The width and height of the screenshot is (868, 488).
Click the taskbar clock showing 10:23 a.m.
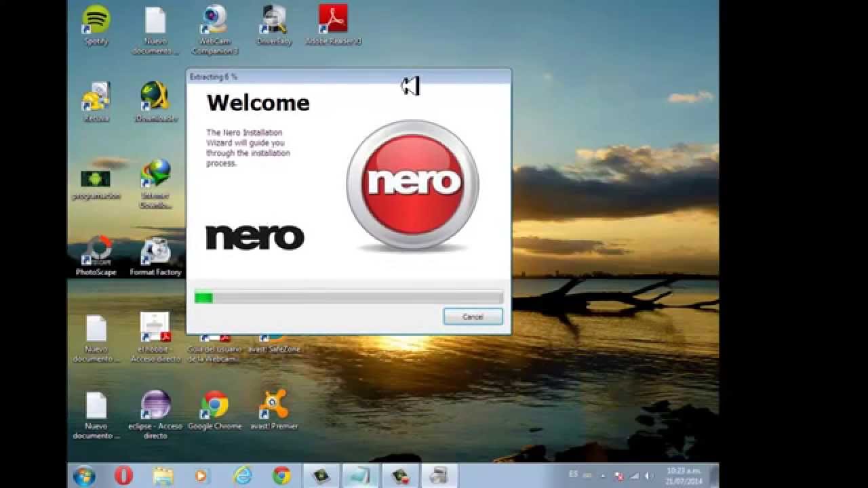(684, 476)
